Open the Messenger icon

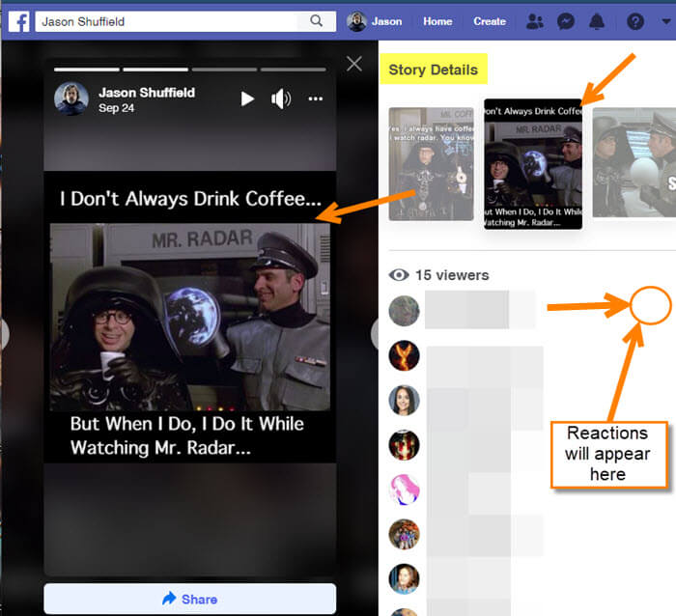[566, 21]
